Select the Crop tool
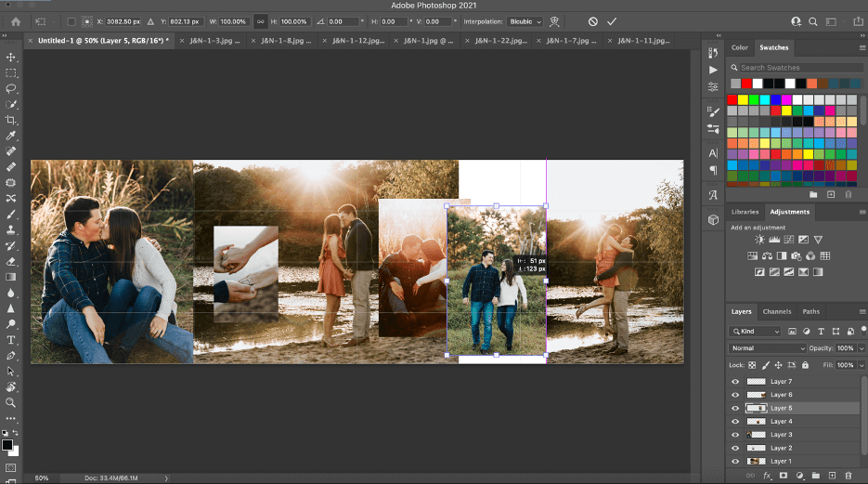Viewport: 868px width, 484px height. [10, 120]
